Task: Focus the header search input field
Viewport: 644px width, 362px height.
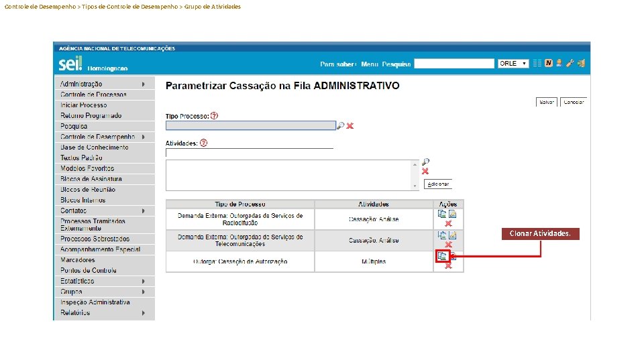Action: click(454, 64)
